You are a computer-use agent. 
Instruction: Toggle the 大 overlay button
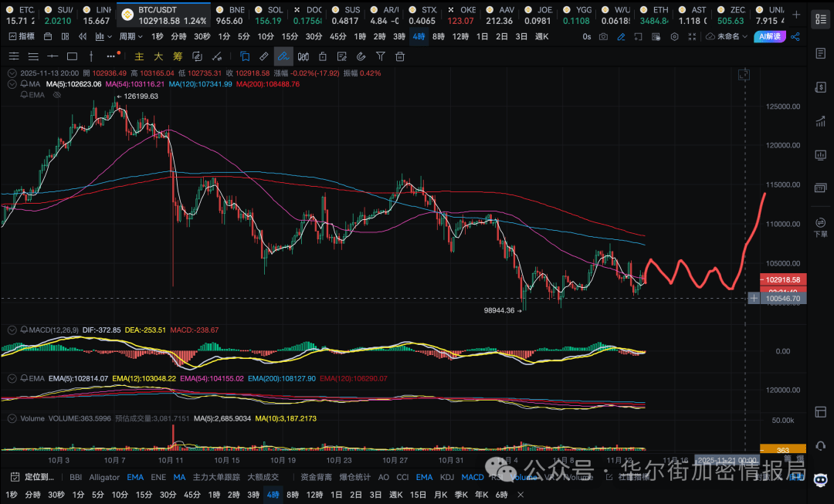click(x=158, y=56)
